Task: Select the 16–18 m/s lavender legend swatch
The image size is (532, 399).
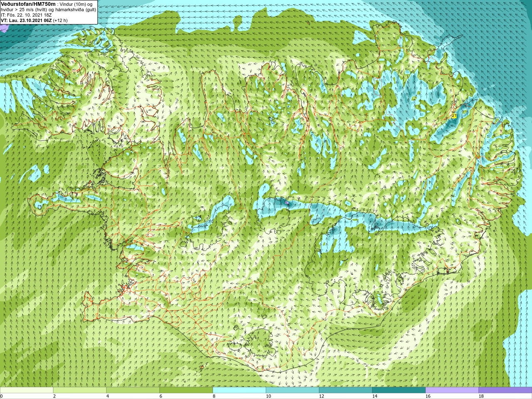Action: pos(452,390)
